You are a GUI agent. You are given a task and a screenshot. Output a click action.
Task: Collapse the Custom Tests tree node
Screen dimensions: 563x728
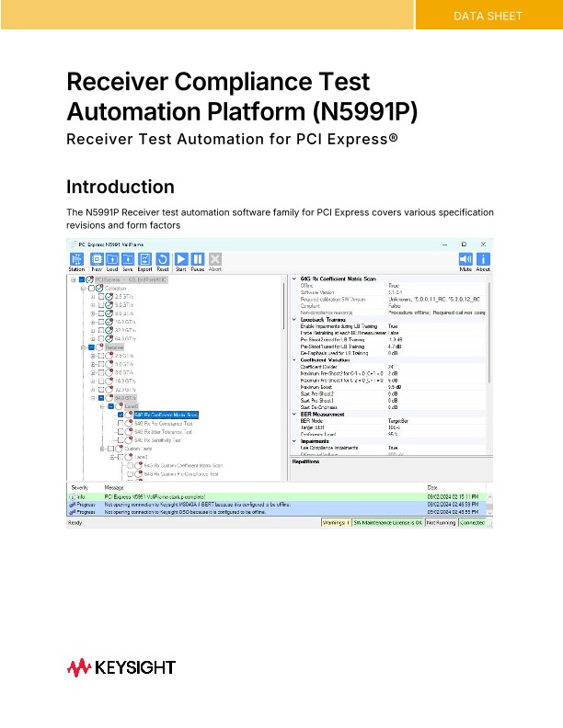[x=103, y=449]
